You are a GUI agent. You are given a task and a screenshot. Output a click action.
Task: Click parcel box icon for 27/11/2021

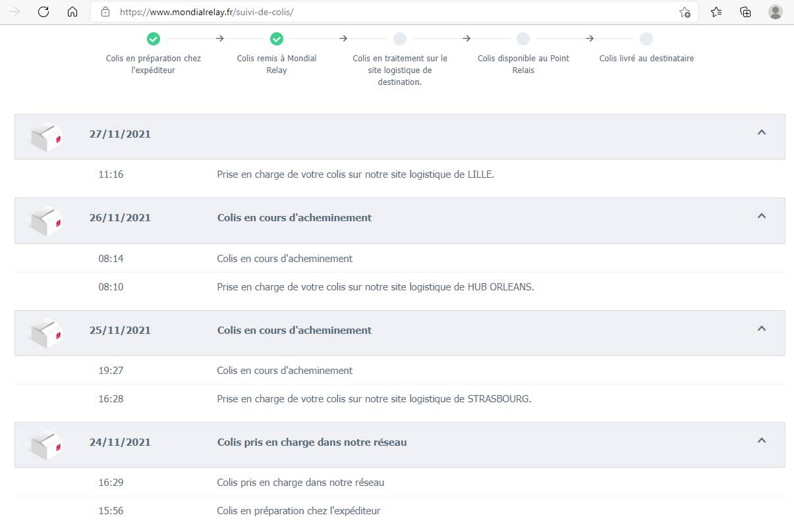[47, 137]
